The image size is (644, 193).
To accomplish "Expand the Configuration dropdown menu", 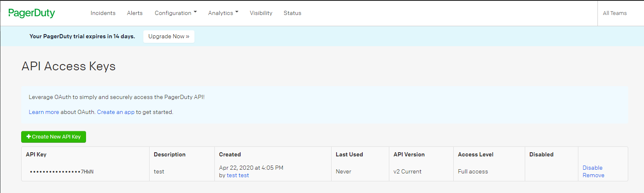I will [x=176, y=13].
